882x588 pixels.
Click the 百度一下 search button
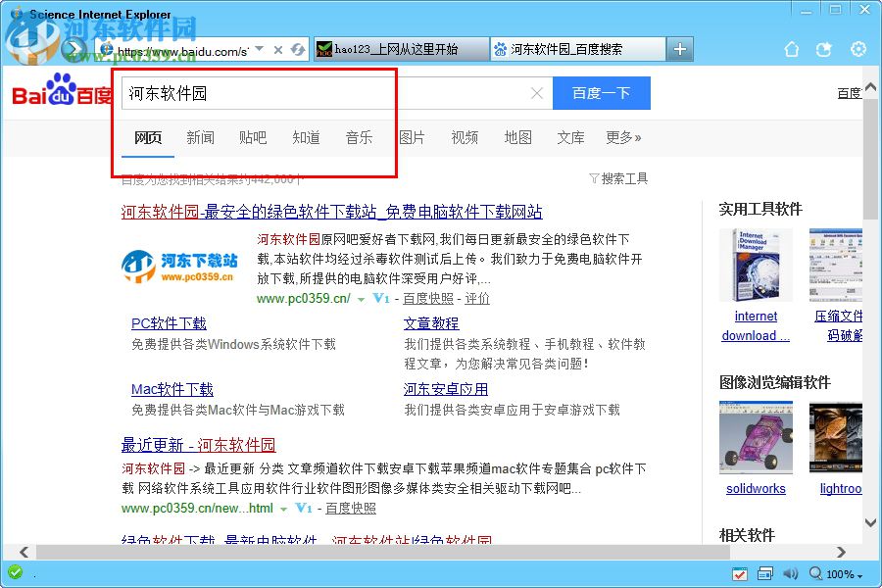point(602,92)
